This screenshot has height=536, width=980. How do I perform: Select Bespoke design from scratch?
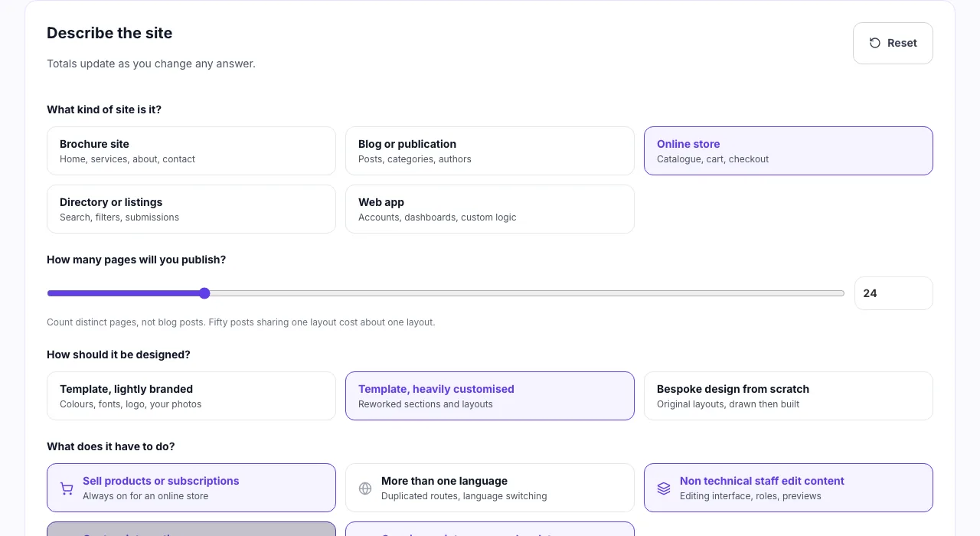click(x=789, y=396)
